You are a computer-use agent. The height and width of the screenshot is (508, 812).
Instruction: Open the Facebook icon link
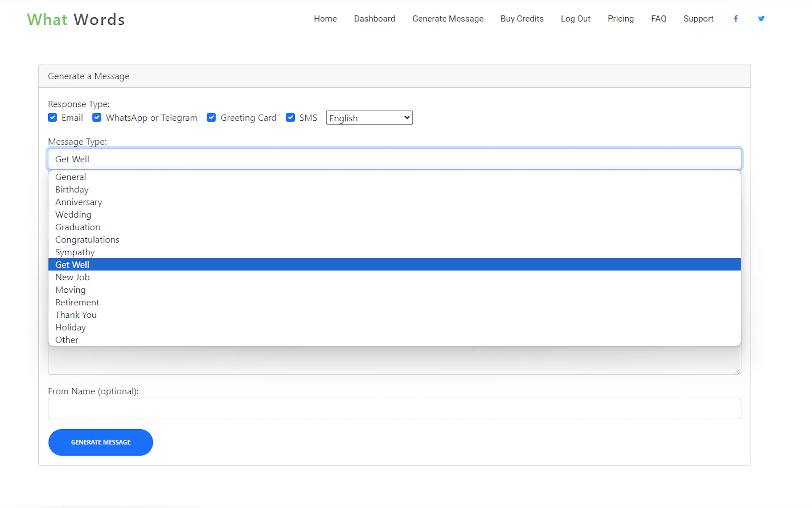click(736, 19)
